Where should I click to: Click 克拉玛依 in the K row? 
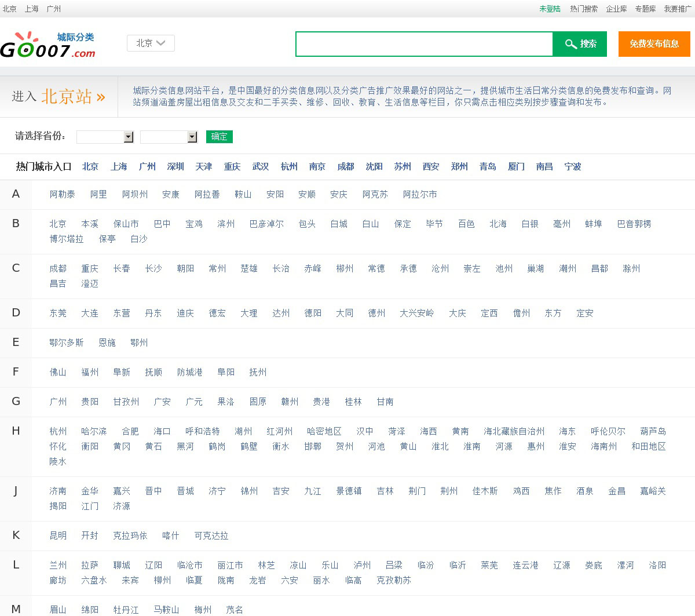(130, 536)
